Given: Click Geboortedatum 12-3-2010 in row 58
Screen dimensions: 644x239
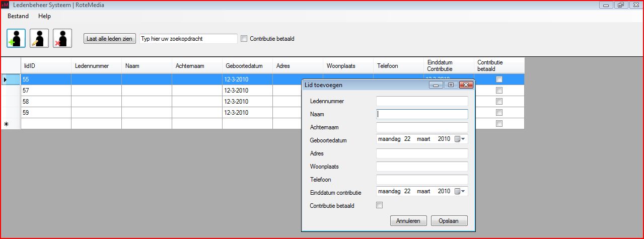Looking at the screenshot, I should coord(247,102).
